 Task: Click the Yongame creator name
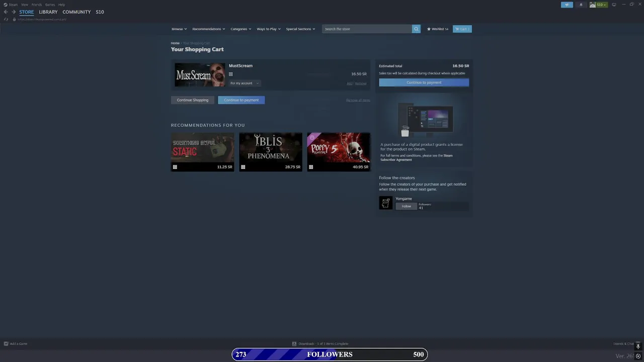tap(404, 199)
